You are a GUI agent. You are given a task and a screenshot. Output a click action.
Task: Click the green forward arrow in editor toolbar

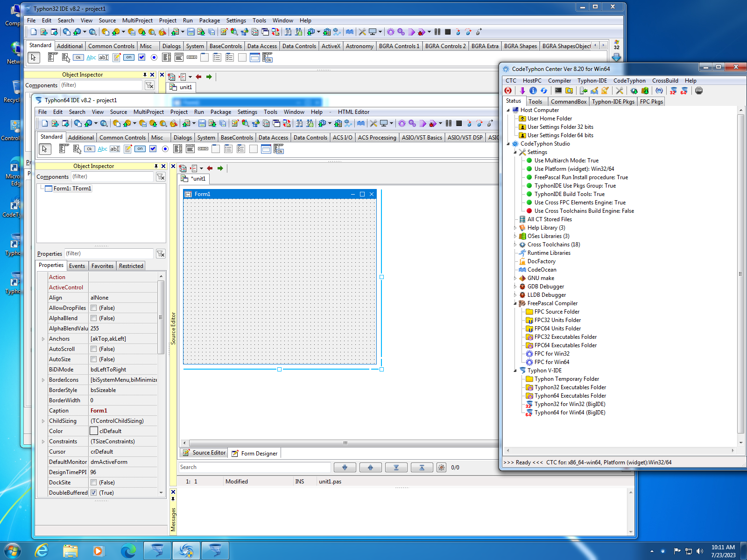pos(220,168)
